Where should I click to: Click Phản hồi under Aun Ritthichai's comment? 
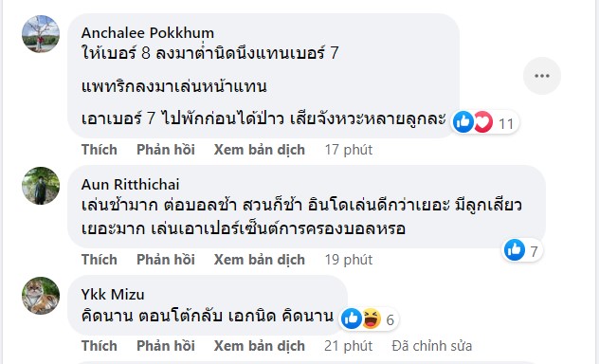click(x=166, y=260)
